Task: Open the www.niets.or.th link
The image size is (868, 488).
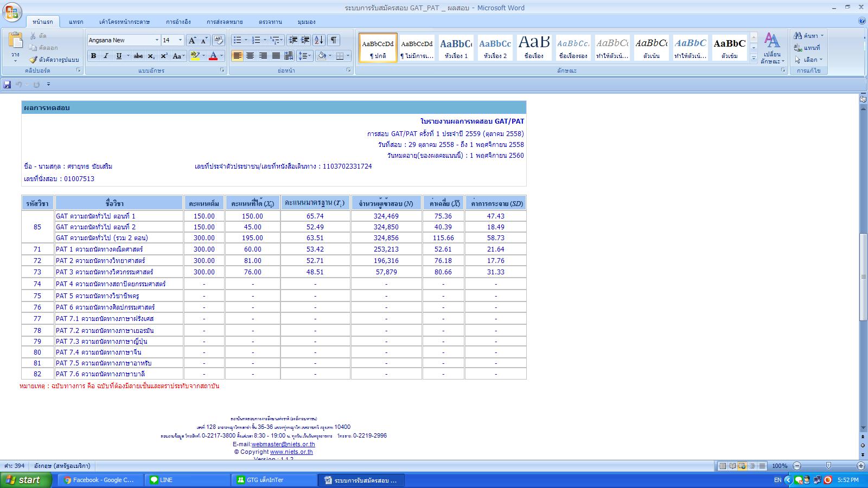Action: click(291, 452)
